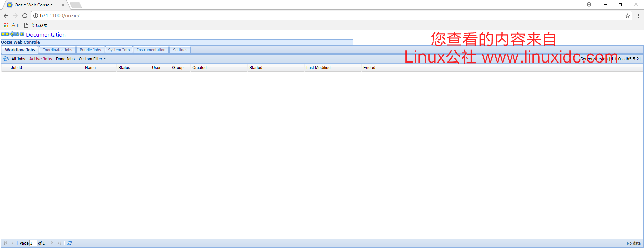Click the No data status text
Viewport: 644px width, 249px height.
click(x=633, y=243)
